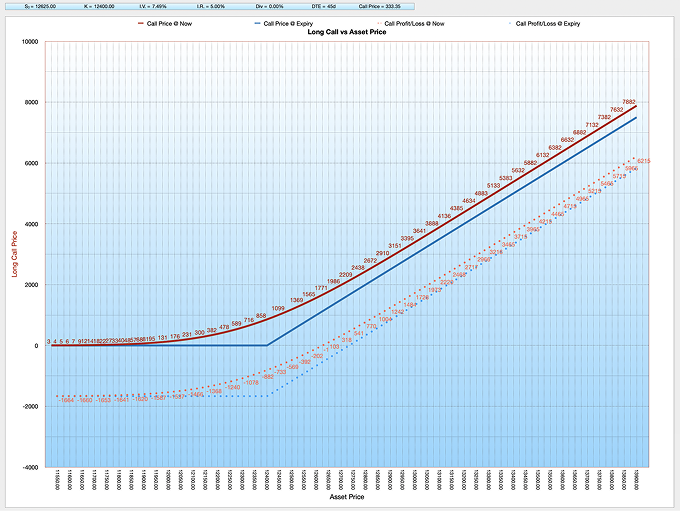
Task: Select the 0 tick on the vertical axis
Action: pyautogui.click(x=37, y=346)
